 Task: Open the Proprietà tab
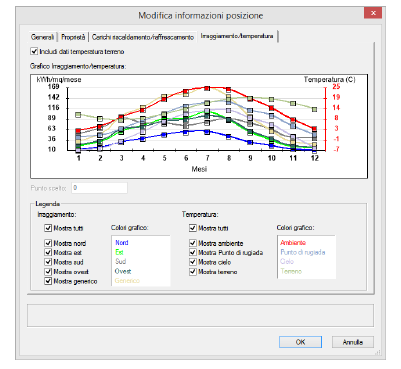coord(73,37)
